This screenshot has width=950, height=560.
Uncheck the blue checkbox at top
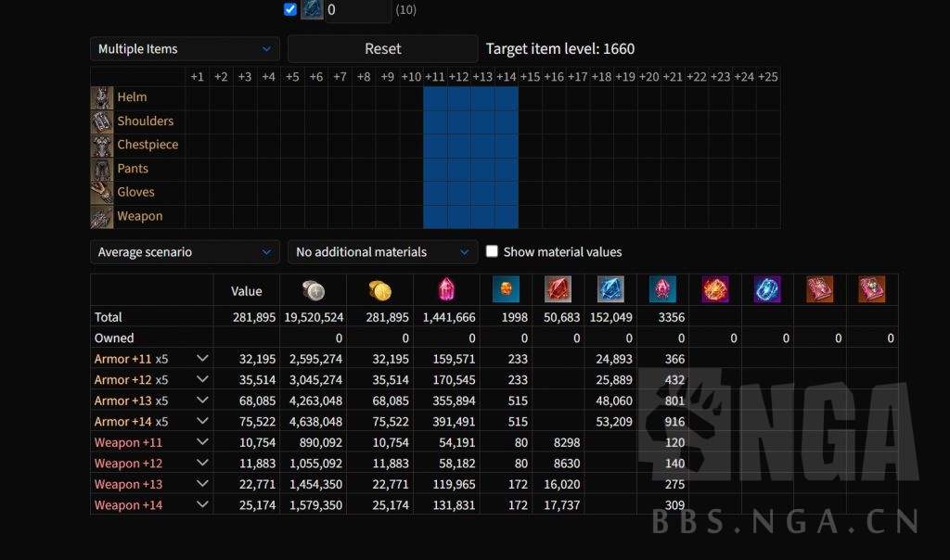click(290, 9)
